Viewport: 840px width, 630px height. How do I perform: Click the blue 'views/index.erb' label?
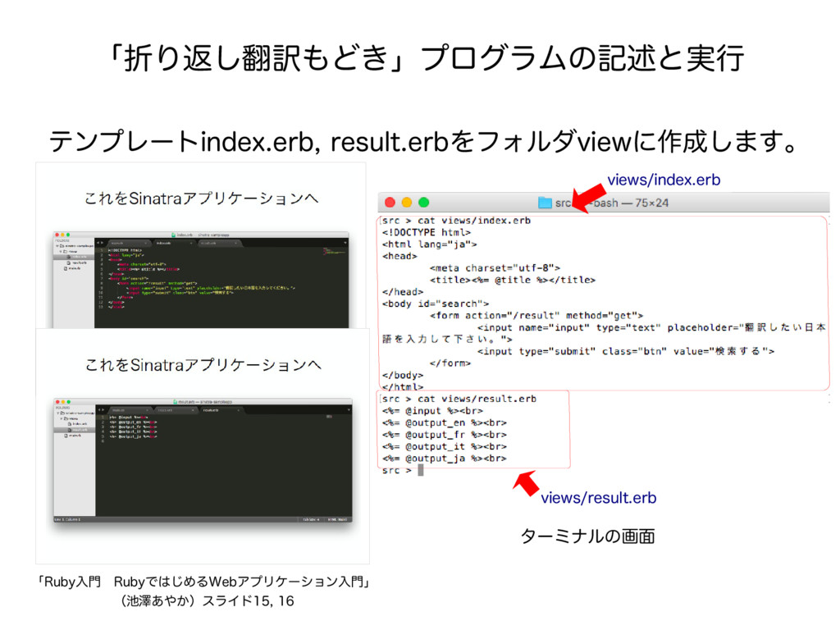point(664,180)
